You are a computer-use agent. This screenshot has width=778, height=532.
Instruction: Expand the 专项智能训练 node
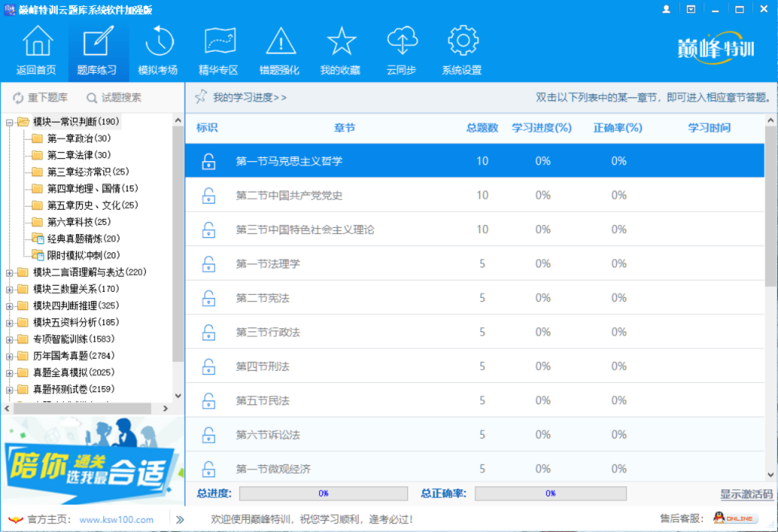point(9,340)
